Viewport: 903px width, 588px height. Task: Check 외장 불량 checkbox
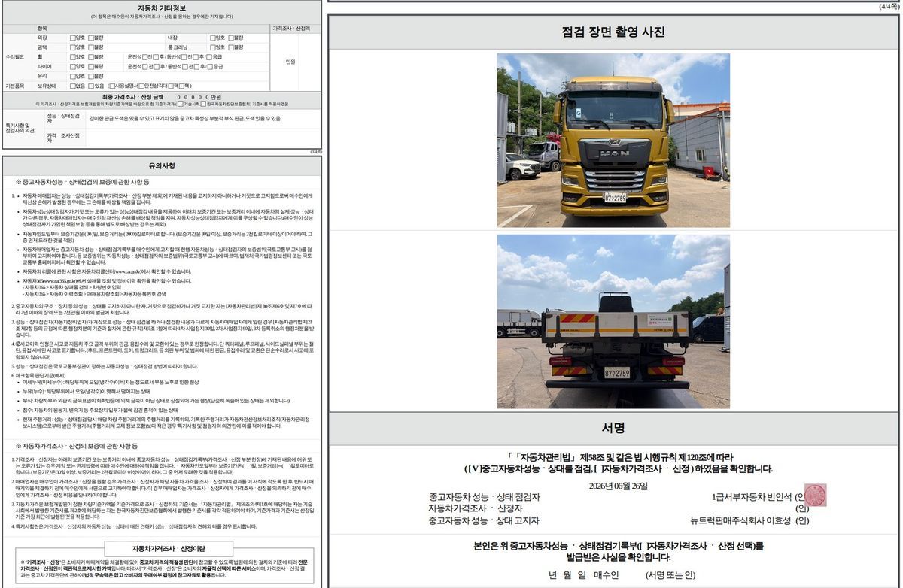point(91,38)
